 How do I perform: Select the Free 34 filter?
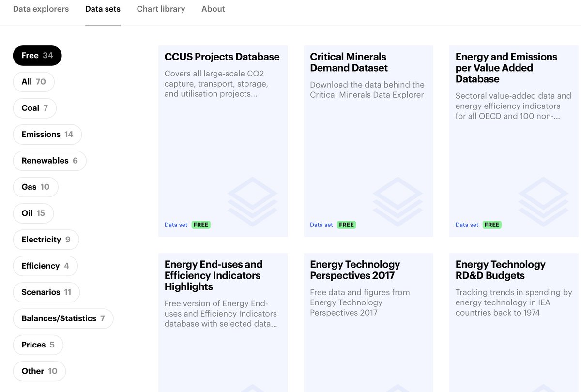(x=37, y=55)
